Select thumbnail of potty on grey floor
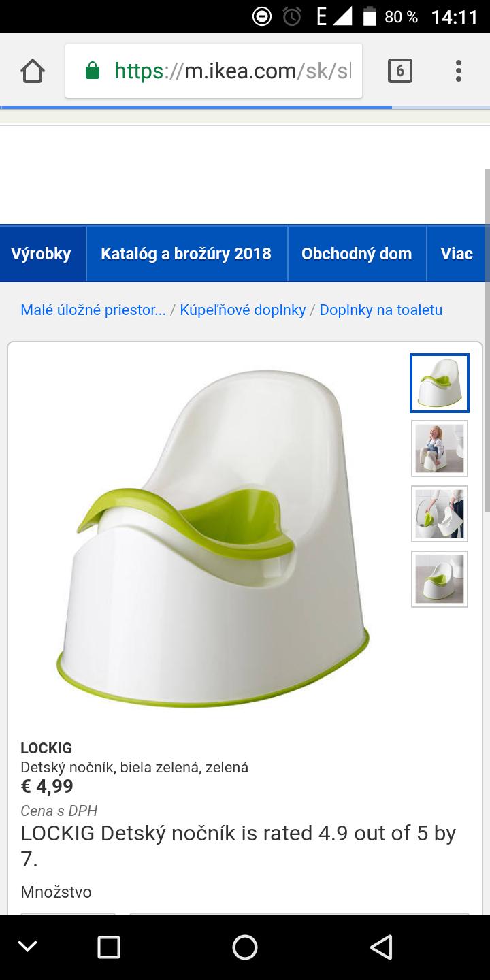The image size is (490, 980). 440,579
